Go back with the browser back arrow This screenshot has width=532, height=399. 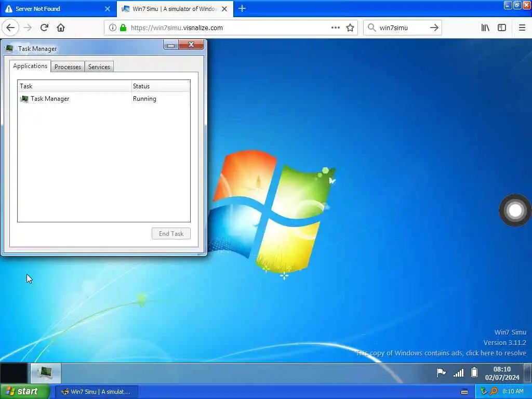[x=10, y=28]
